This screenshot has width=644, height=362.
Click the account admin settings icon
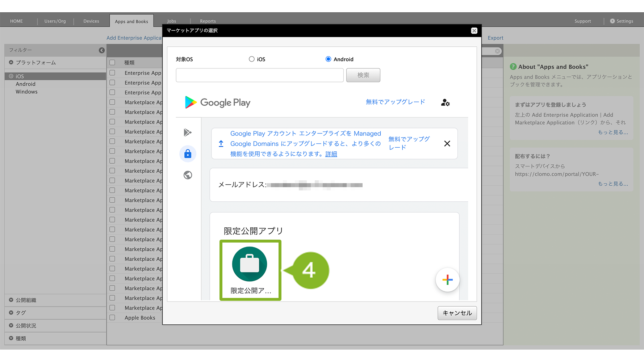click(445, 103)
